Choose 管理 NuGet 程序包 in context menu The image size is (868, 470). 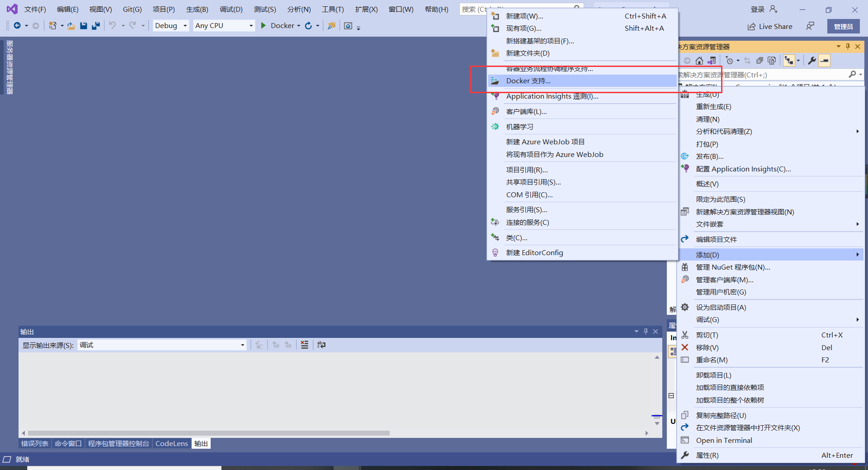(733, 267)
